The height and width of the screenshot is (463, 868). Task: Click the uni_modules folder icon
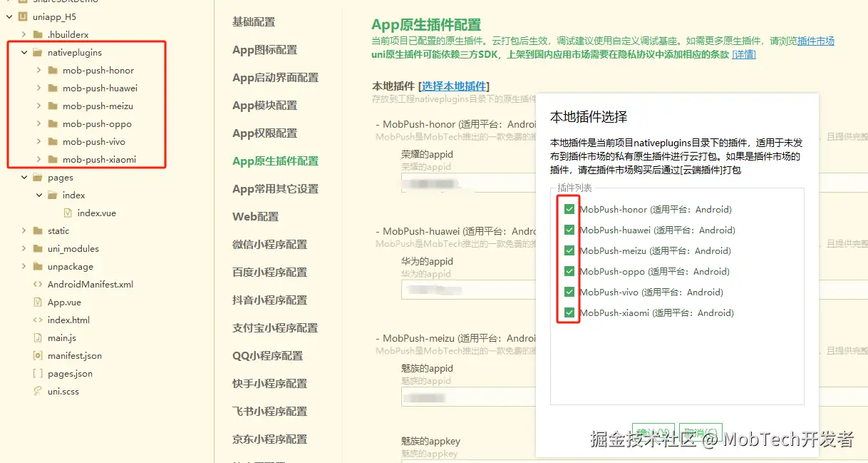[38, 248]
